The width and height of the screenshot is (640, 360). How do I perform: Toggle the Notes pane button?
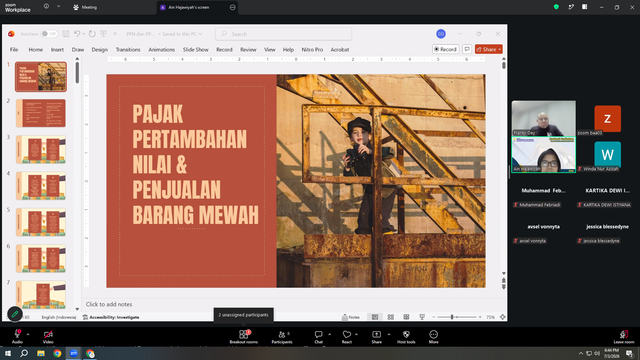[351, 317]
